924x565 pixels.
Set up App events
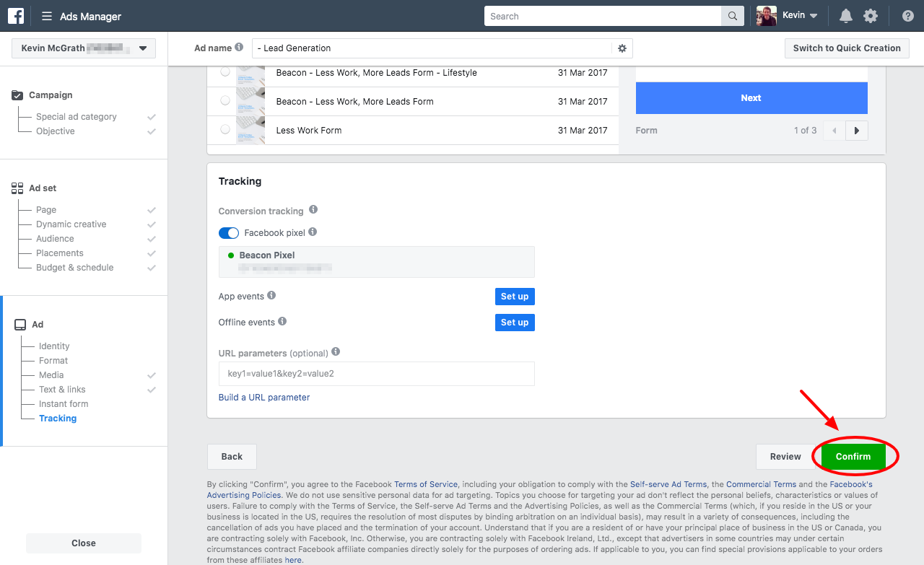(x=514, y=297)
